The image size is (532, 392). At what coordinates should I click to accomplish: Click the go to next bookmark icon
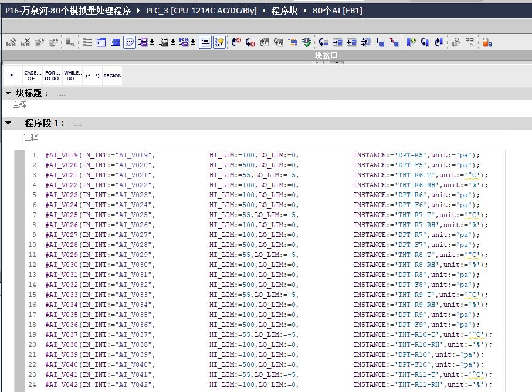point(425,42)
